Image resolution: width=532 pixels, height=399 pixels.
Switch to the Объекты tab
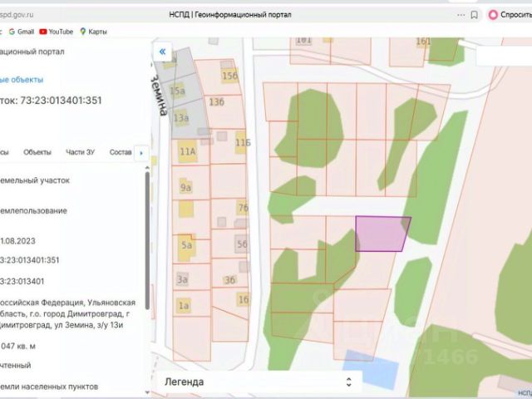pyautogui.click(x=37, y=152)
